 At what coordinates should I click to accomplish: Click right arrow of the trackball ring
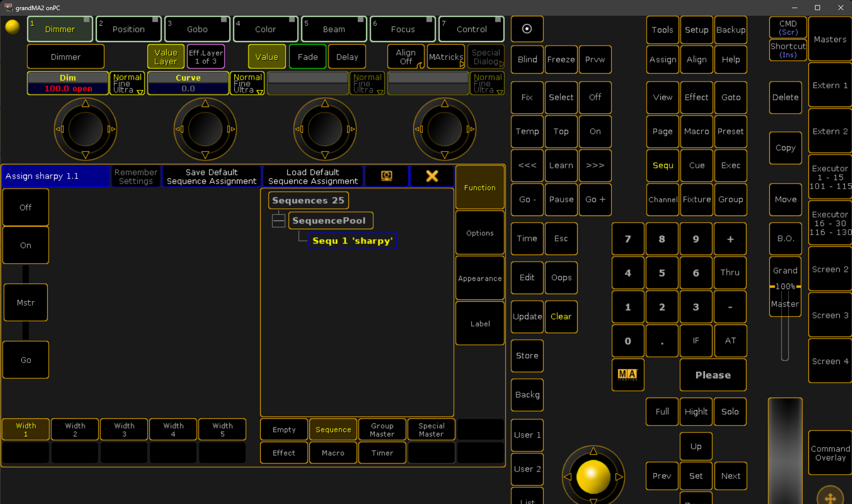click(x=619, y=477)
